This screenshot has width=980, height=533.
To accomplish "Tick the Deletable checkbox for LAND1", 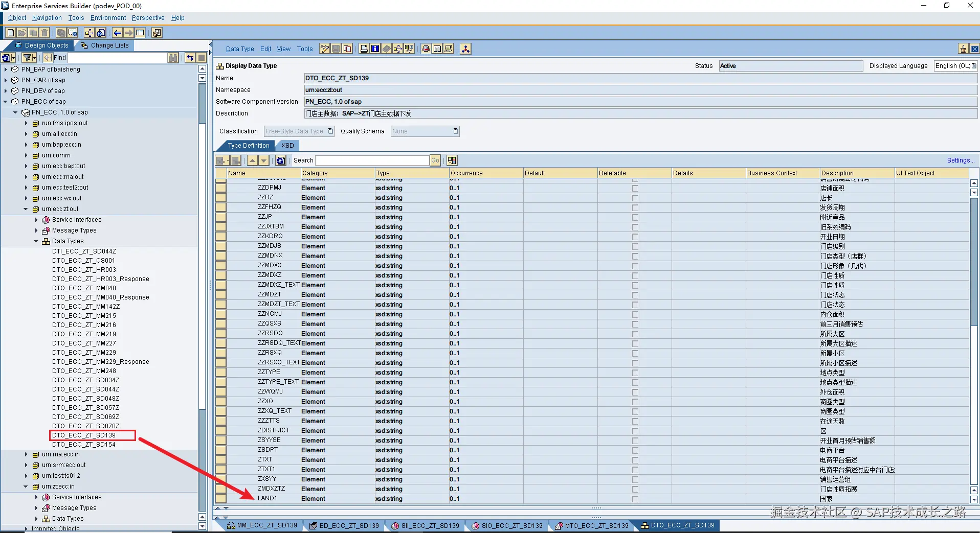I will (635, 499).
